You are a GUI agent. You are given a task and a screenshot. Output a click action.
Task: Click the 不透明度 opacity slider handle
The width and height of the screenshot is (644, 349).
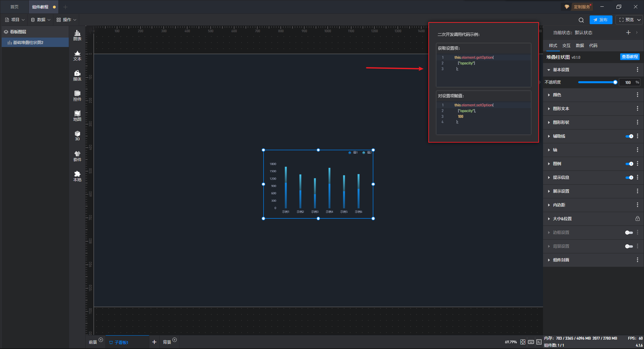(x=615, y=82)
